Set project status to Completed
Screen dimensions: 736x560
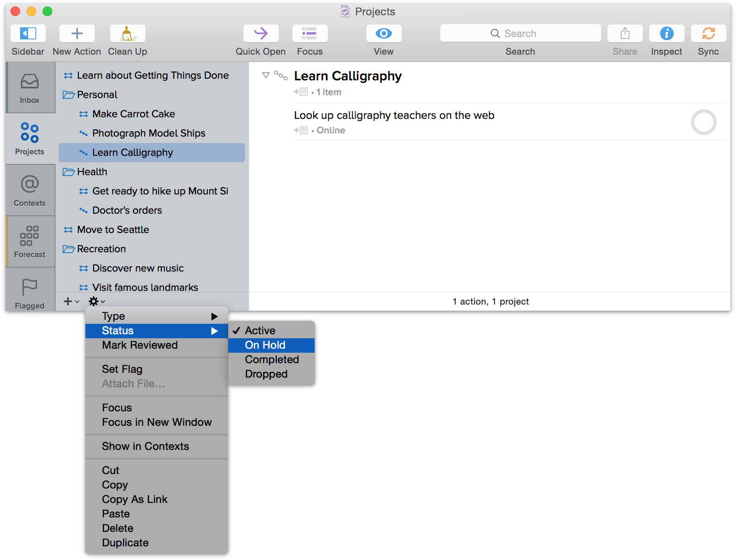tap(272, 360)
